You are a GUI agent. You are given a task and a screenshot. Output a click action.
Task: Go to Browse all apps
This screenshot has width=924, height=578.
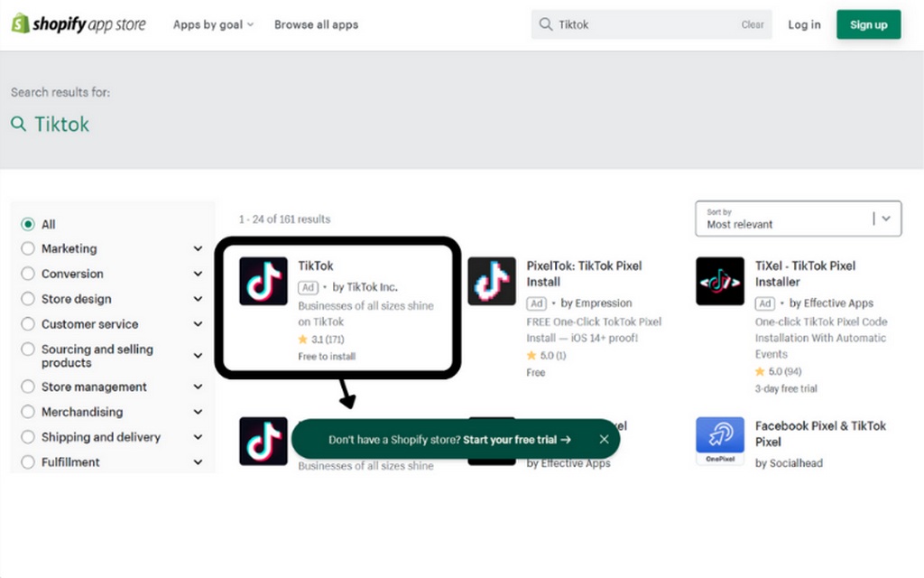pyautogui.click(x=316, y=24)
